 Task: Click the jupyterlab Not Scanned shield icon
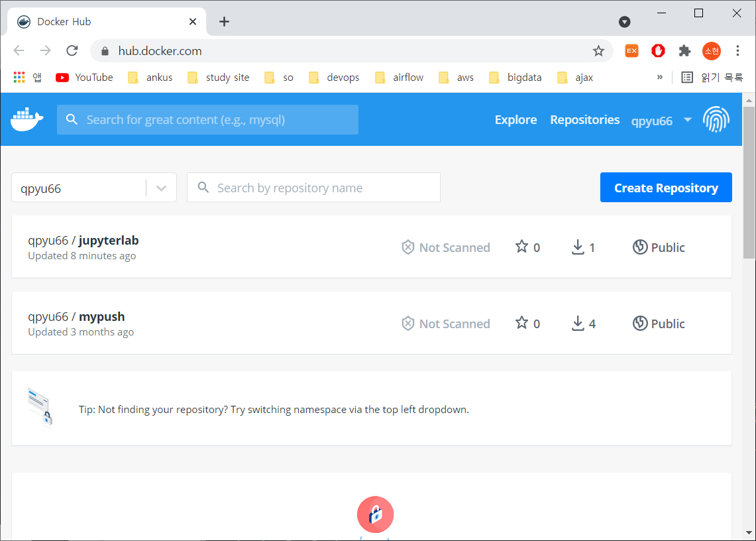click(x=408, y=247)
